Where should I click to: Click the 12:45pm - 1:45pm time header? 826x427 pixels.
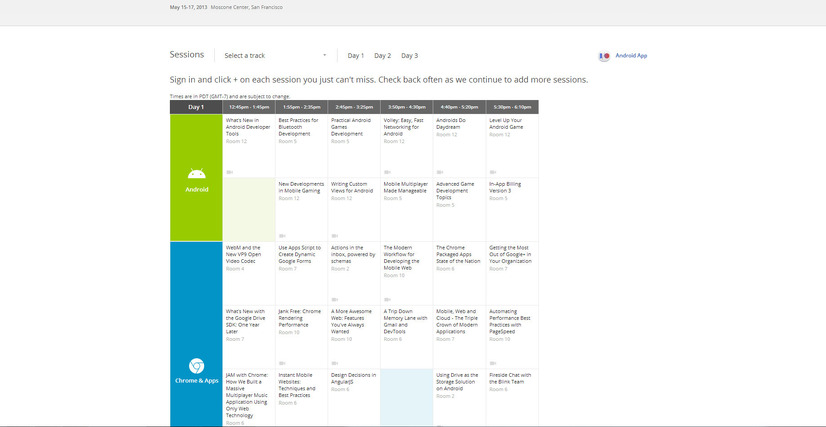pos(249,107)
